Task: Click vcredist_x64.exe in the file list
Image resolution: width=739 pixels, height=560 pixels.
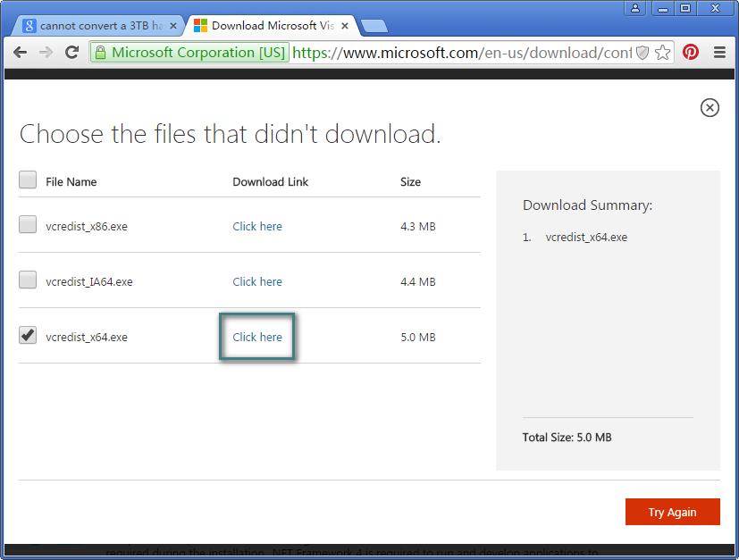Action: 87,338
